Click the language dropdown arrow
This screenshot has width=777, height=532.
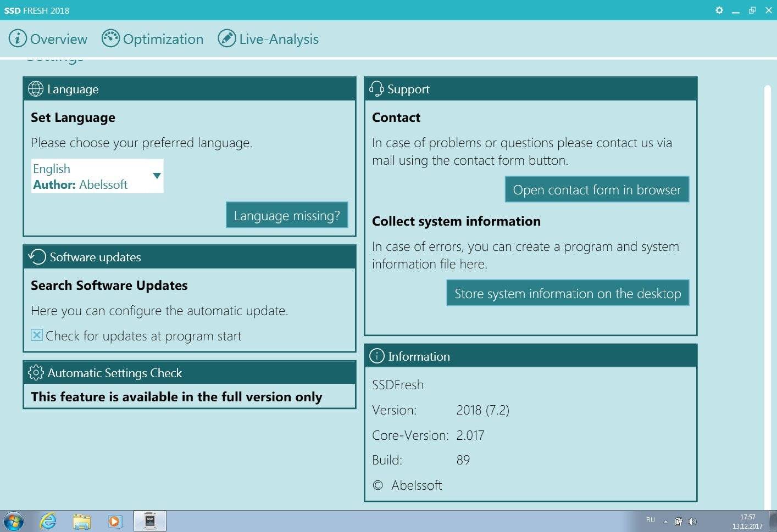157,176
